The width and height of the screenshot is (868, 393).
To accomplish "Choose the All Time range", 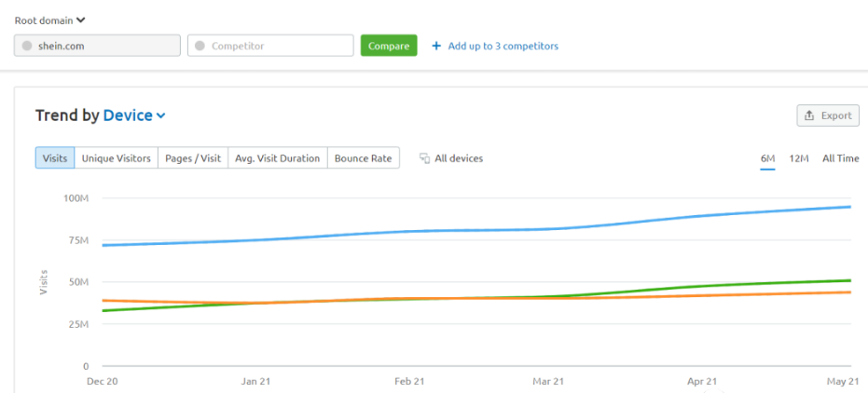I will [x=840, y=158].
